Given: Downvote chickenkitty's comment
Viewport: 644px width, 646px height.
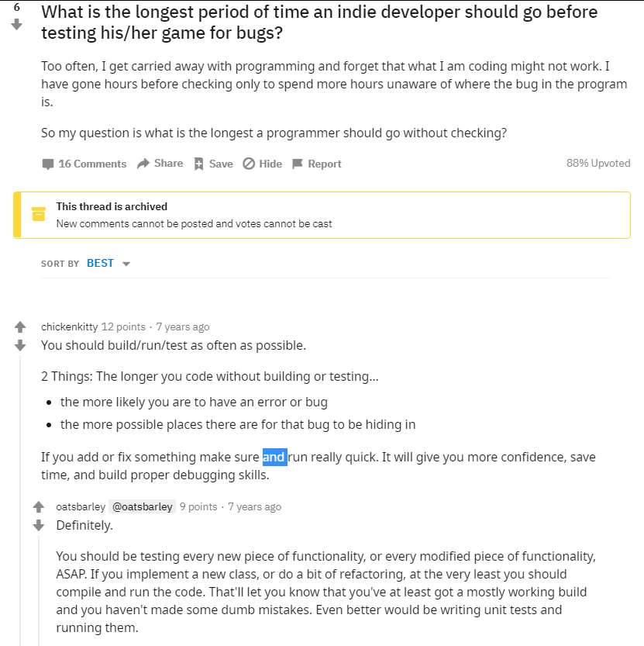Looking at the screenshot, I should pos(20,345).
